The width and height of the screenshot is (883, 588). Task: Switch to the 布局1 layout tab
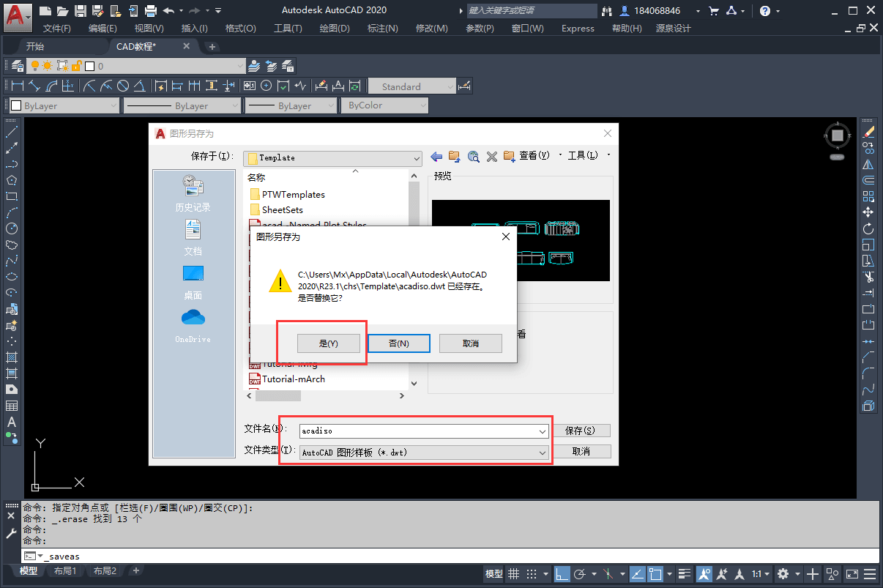[x=65, y=571]
